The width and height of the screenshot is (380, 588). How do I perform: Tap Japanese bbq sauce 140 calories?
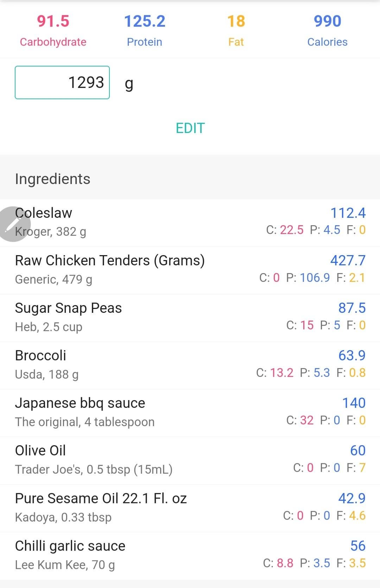click(354, 403)
